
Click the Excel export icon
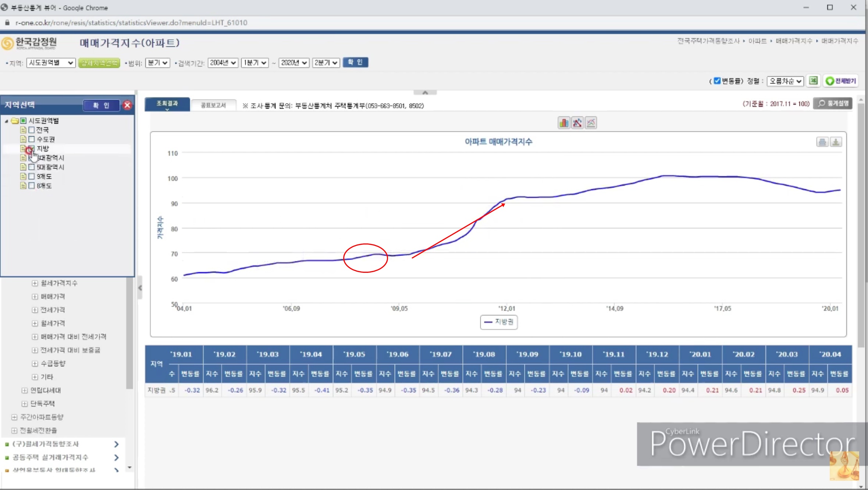[813, 81]
